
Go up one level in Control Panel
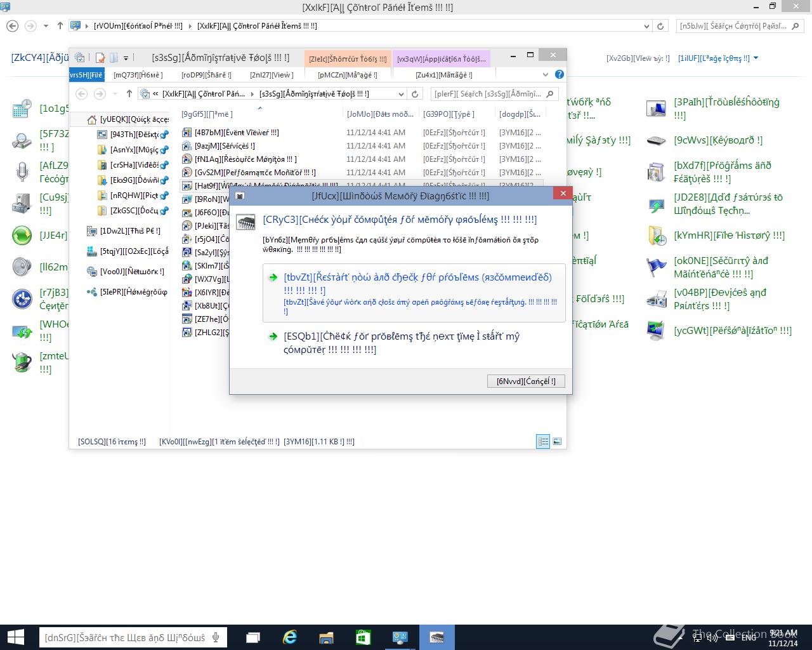pos(60,26)
